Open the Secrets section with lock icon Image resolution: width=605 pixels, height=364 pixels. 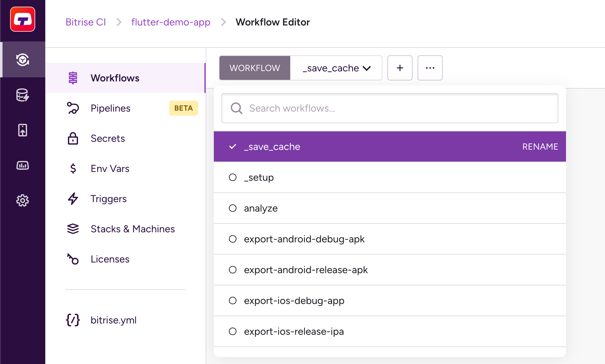(x=108, y=138)
